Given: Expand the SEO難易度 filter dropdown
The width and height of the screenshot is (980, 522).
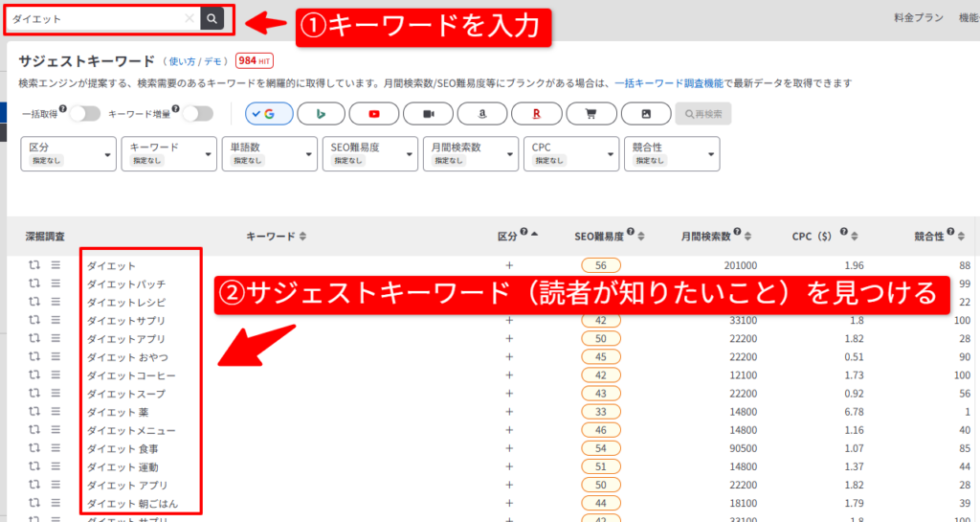Looking at the screenshot, I should [x=370, y=153].
